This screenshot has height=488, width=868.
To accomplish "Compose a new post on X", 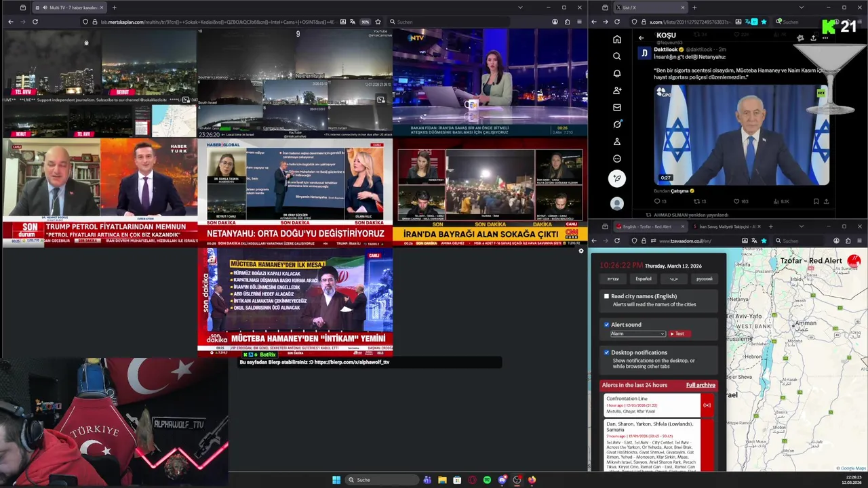I will [617, 179].
